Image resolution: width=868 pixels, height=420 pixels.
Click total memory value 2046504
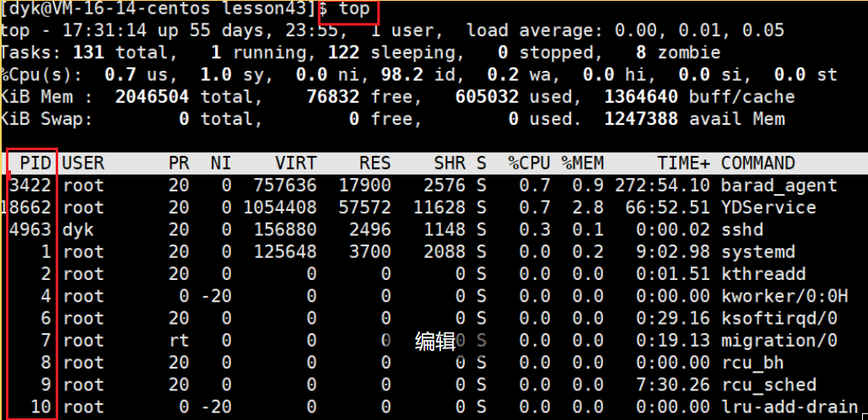(x=152, y=97)
